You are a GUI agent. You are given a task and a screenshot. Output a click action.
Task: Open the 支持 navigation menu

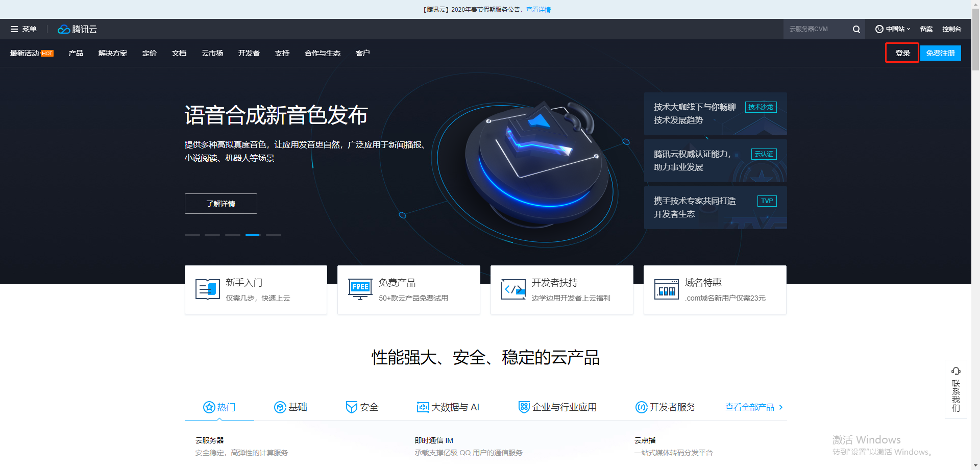click(x=282, y=53)
